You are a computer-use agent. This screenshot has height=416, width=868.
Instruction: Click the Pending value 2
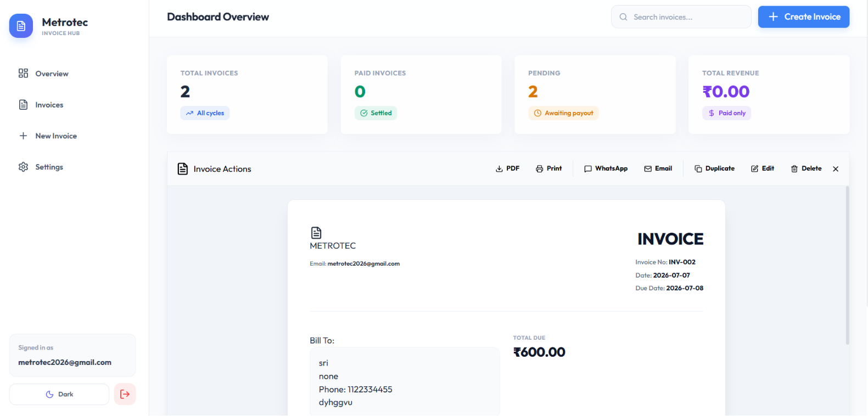(533, 92)
